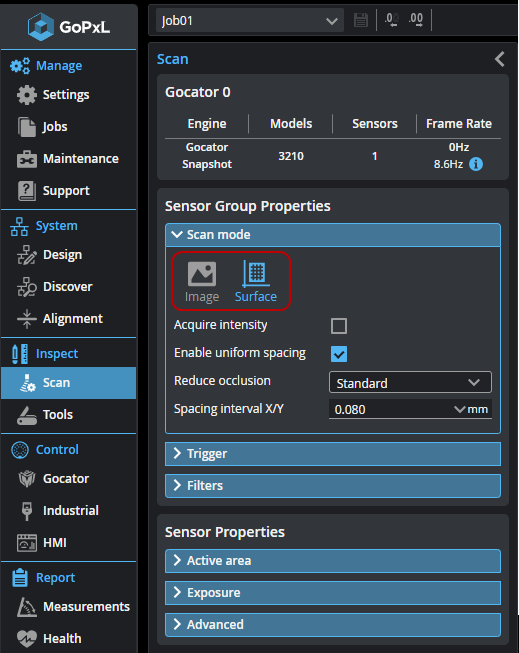Open the Measurements menu item

point(73,607)
